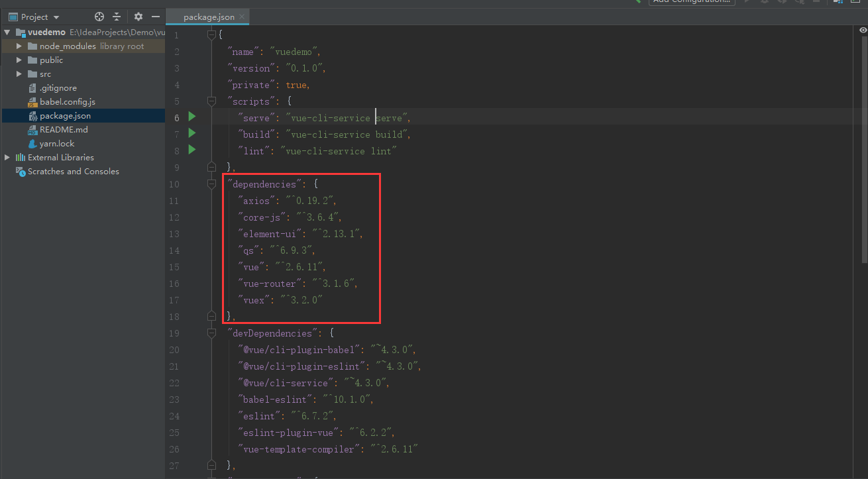Image resolution: width=868 pixels, height=479 pixels.
Task: Click the "private" true value
Action: 296,85
